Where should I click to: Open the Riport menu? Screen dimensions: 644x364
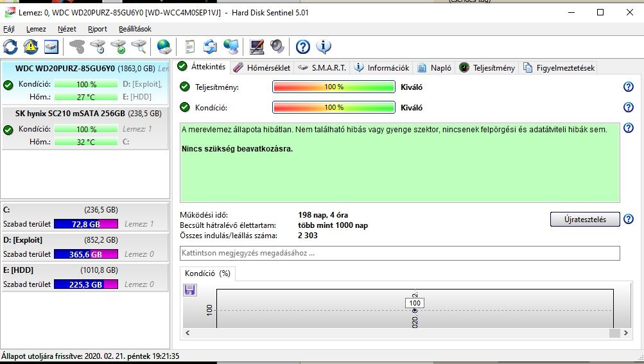coord(98,29)
